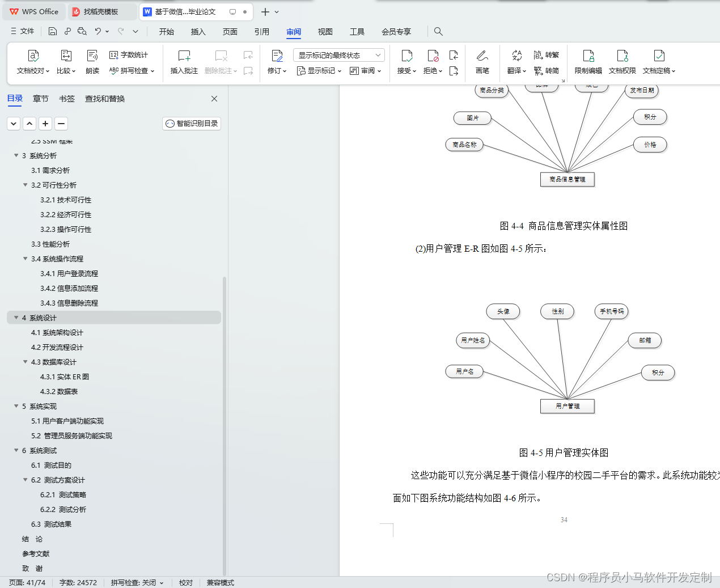Screen dimensions: 720x588
Task: Click the search magnifier icon in menu bar
Action: 438,31
